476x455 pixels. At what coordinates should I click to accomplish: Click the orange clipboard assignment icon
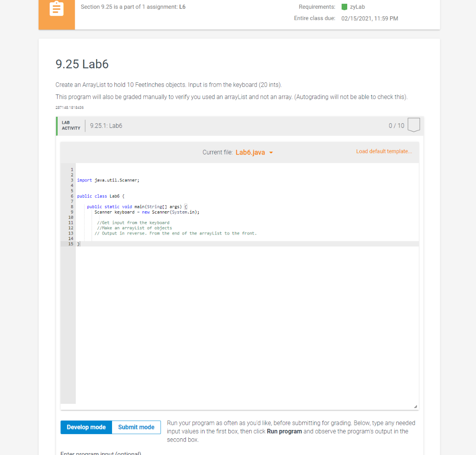point(56,8)
